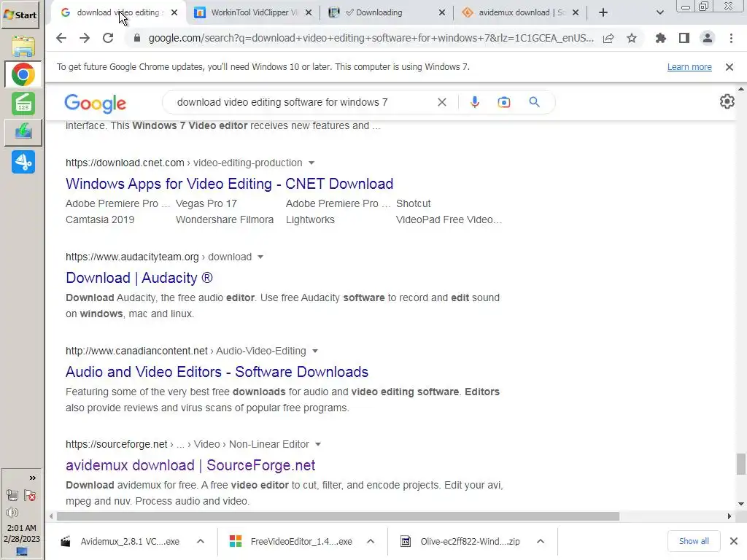The width and height of the screenshot is (747, 560).
Task: Go back to previous page
Action: (x=61, y=38)
